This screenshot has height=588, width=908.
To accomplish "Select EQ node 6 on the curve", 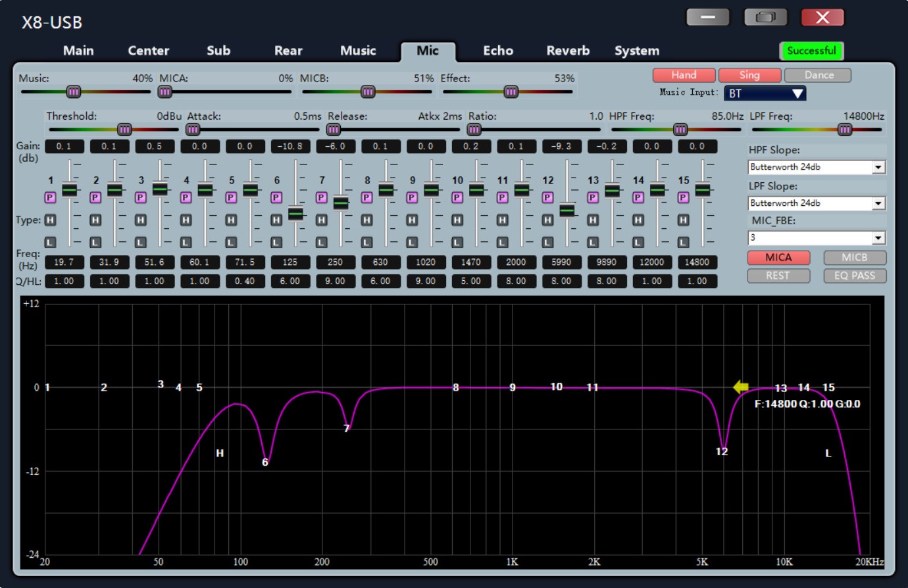I will [265, 462].
